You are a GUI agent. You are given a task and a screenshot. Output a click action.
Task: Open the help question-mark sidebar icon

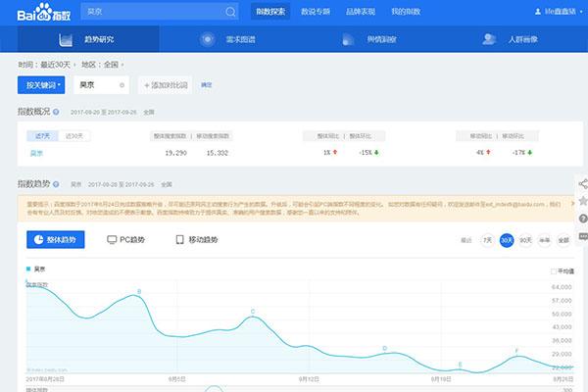[582, 219]
